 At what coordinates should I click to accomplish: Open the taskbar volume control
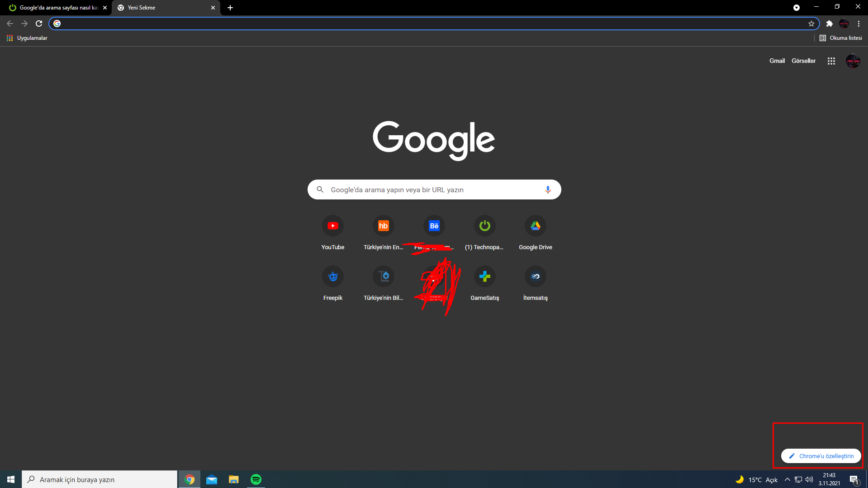pyautogui.click(x=809, y=479)
